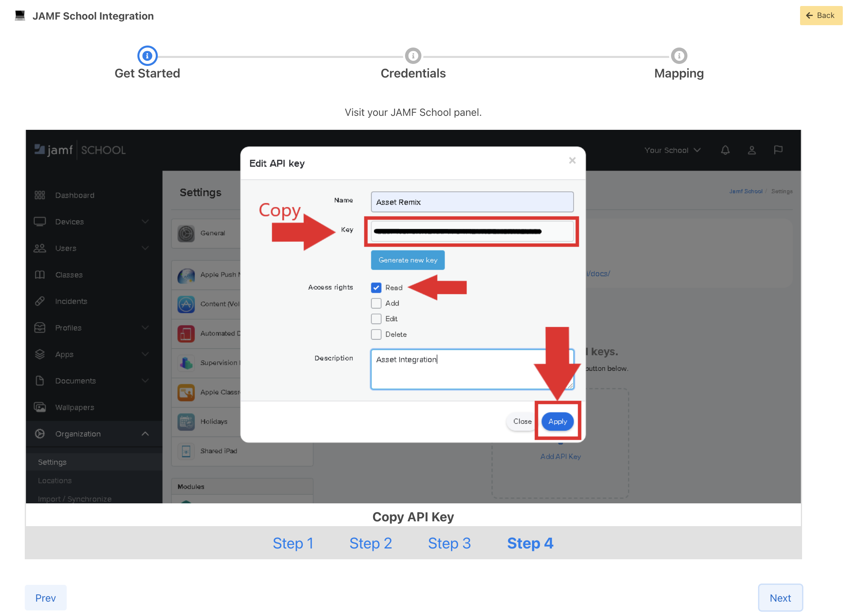Click the flag icon in header
This screenshot has width=846, height=616.
coord(778,150)
